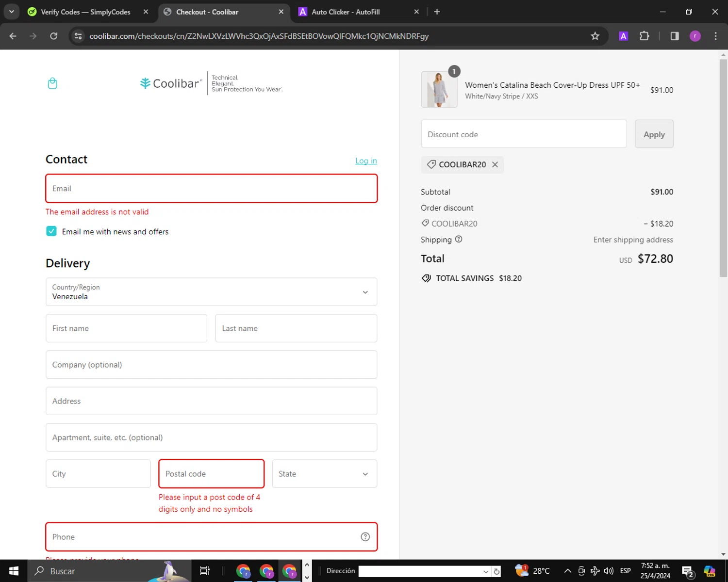Open the State dropdown
Image resolution: width=728 pixels, height=582 pixels.
point(325,474)
